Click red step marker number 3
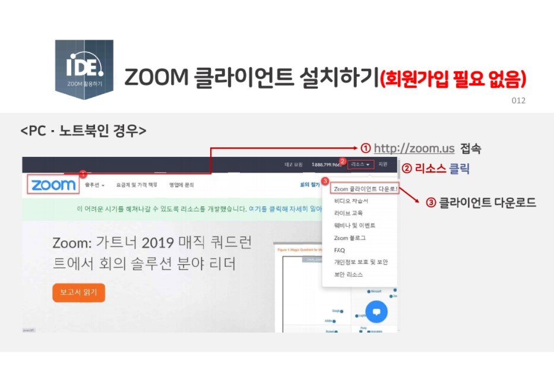The height and width of the screenshot is (392, 554). [x=325, y=181]
